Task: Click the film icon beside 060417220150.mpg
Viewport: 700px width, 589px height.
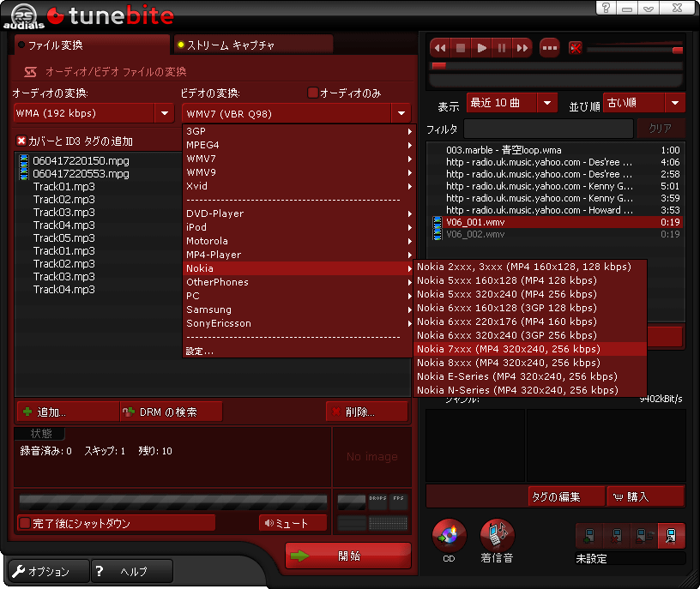Action: pyautogui.click(x=24, y=160)
